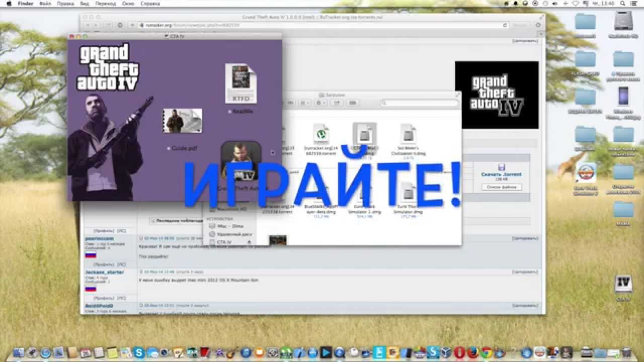
Task: Click the Список файлов button
Action: [501, 187]
